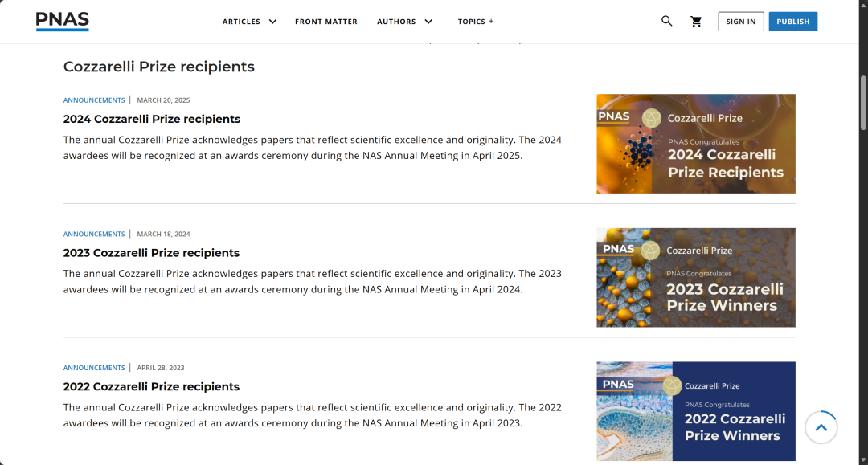Open the Front Matter menu item
This screenshot has width=868, height=465.
pos(325,22)
